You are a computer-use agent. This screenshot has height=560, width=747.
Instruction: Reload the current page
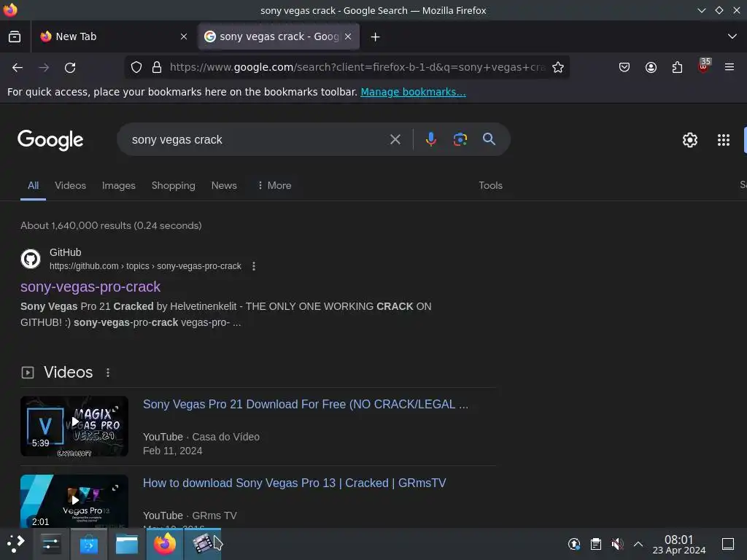tap(70, 68)
